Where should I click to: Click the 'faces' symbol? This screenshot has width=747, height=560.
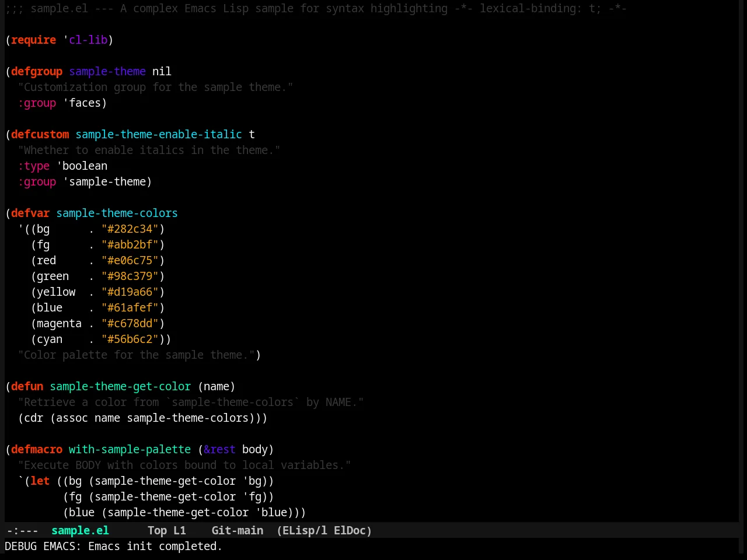pyautogui.click(x=85, y=103)
